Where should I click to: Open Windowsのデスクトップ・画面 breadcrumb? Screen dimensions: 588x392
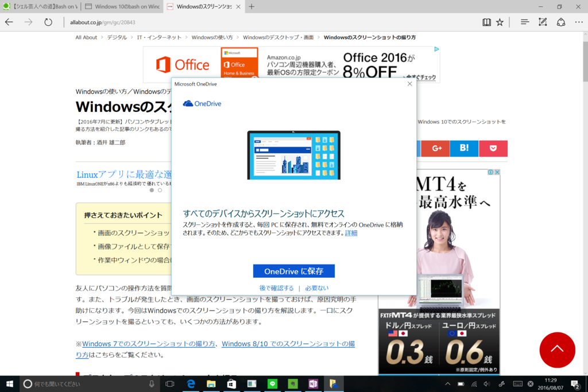(x=278, y=37)
